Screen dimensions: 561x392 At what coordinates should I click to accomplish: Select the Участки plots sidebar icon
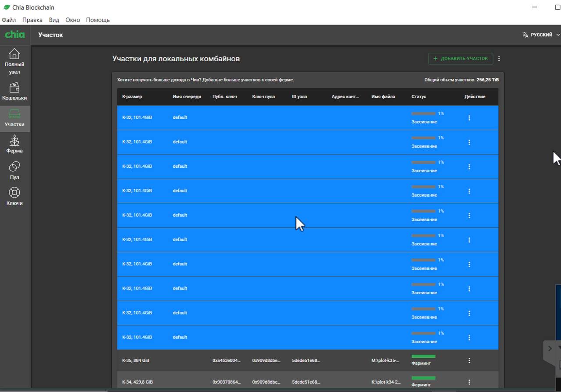[x=15, y=118]
